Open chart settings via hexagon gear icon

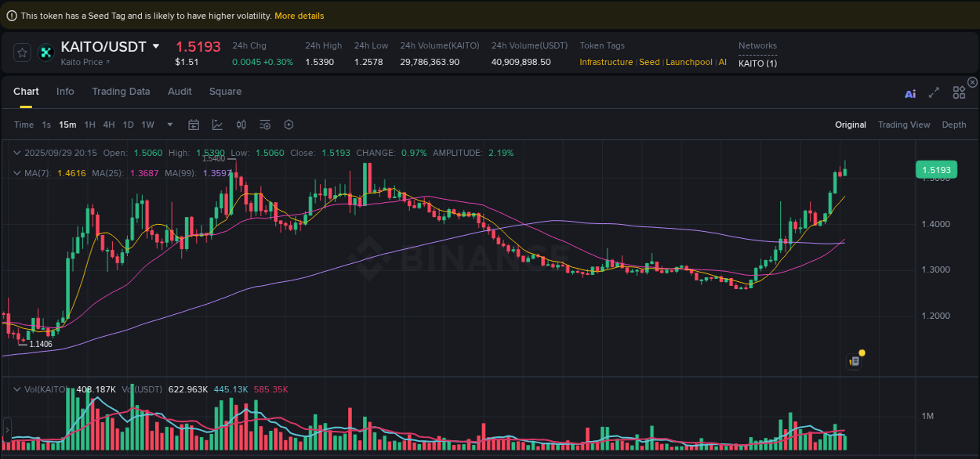[289, 125]
